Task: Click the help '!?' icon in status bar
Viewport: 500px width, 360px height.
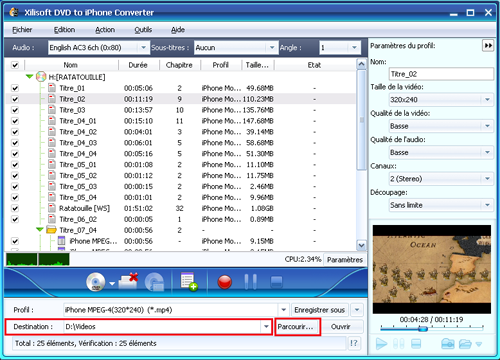Action: pyautogui.click(x=354, y=343)
